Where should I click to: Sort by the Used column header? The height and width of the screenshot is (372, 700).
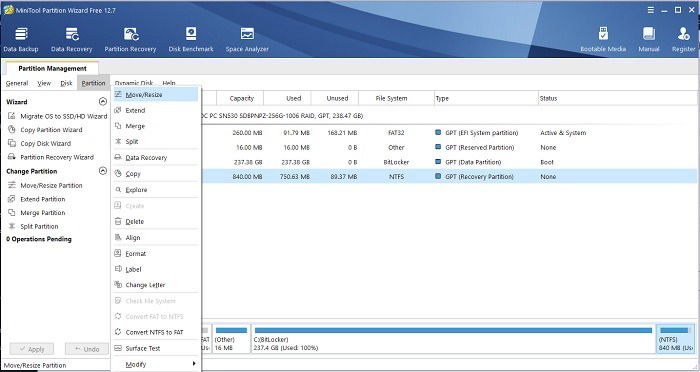(x=288, y=98)
